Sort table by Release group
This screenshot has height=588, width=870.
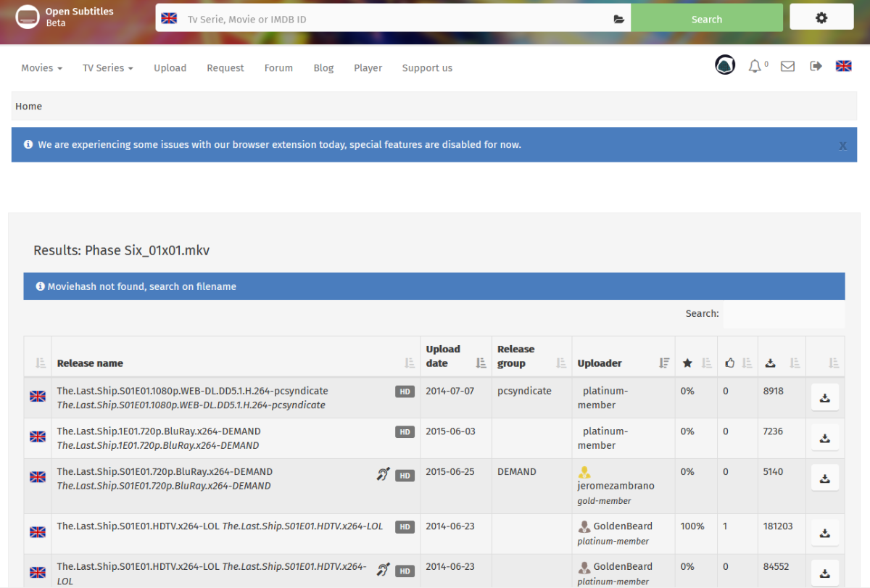tap(531, 356)
